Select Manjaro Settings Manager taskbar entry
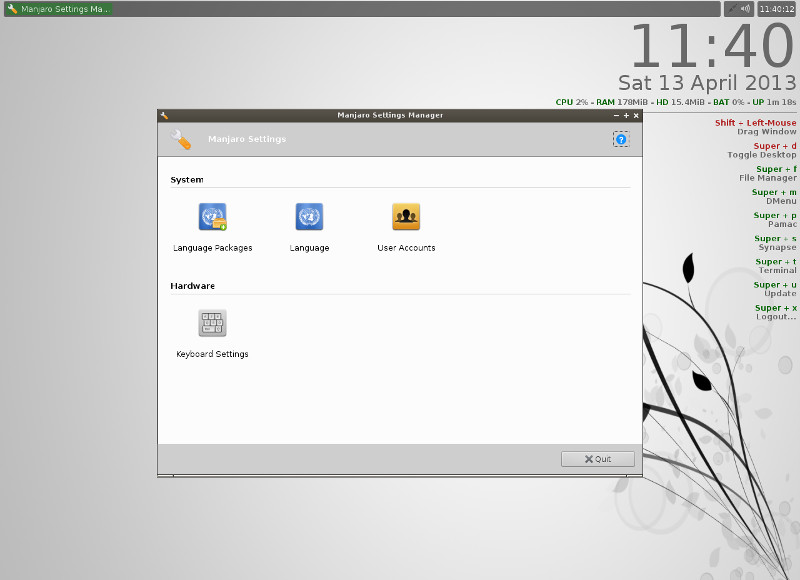Viewport: 800px width, 580px height. pyautogui.click(x=58, y=9)
